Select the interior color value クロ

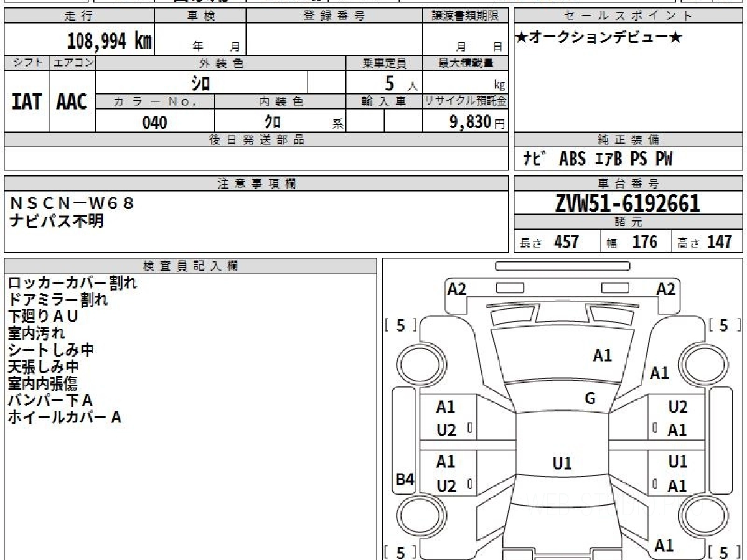pos(272,123)
